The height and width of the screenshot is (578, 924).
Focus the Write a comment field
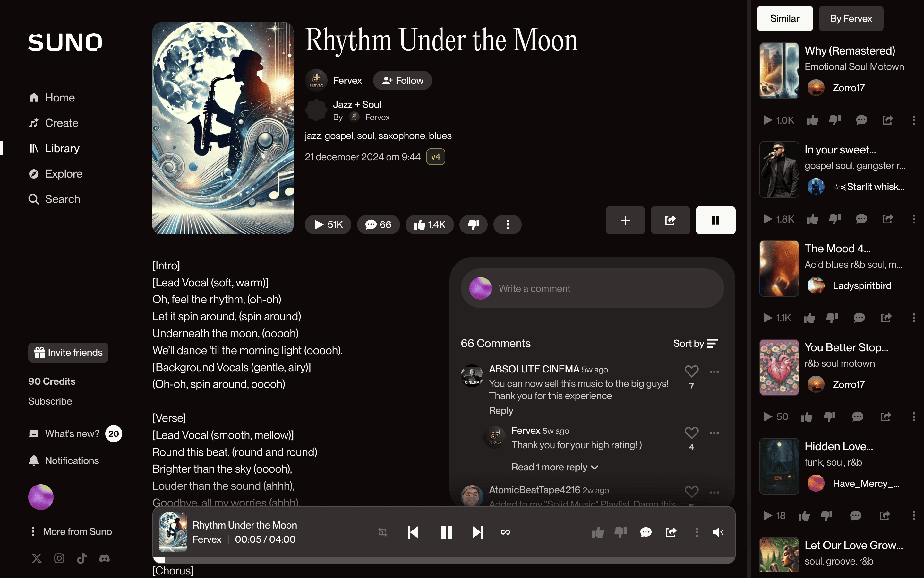(x=592, y=288)
